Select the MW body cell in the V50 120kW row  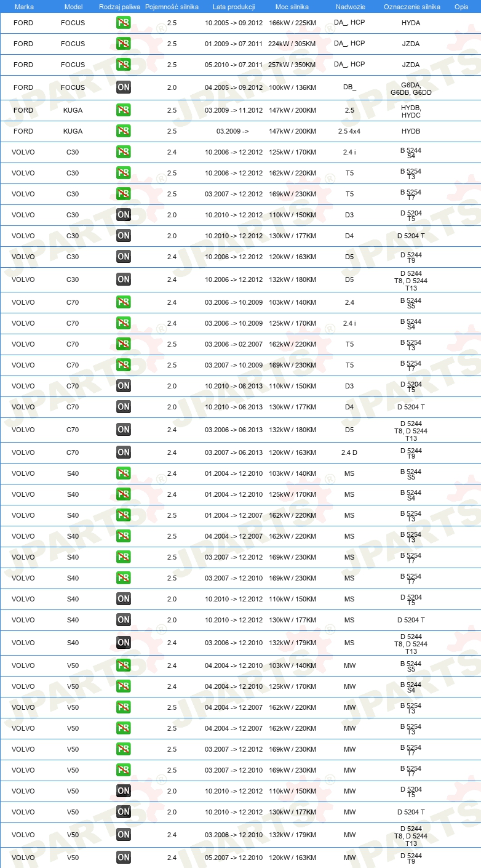tap(349, 858)
